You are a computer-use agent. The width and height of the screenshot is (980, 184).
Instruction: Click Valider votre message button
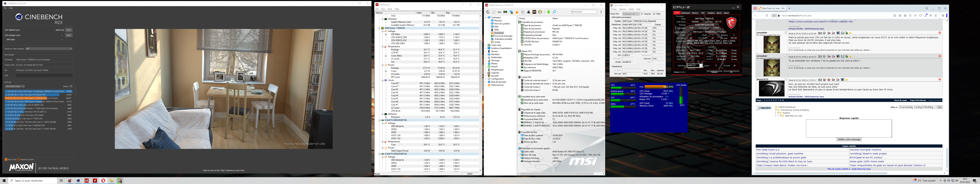(849, 139)
